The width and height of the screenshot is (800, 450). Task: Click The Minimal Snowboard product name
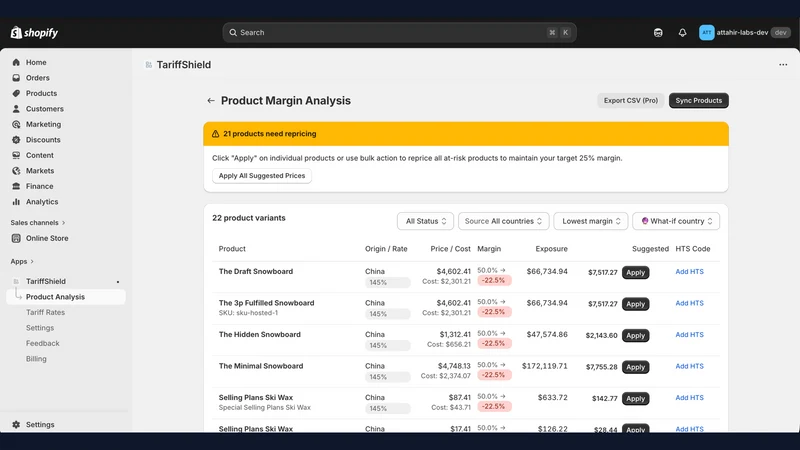point(261,366)
